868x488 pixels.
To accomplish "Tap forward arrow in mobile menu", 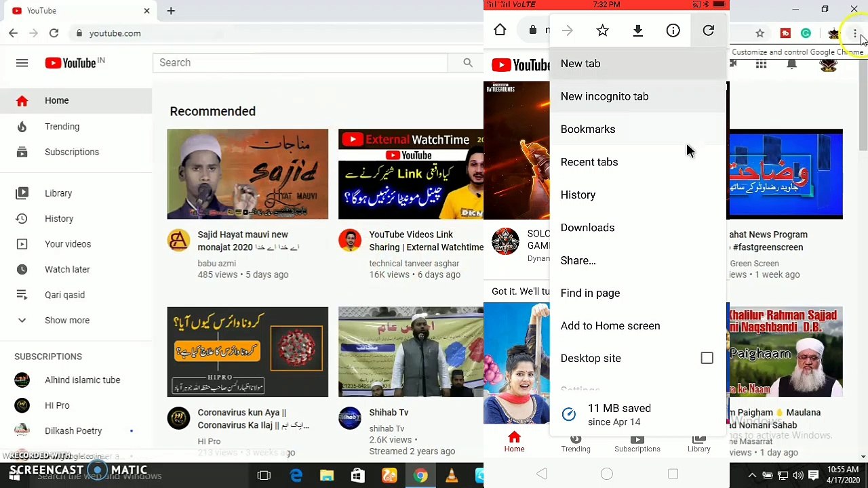I will coord(567,30).
